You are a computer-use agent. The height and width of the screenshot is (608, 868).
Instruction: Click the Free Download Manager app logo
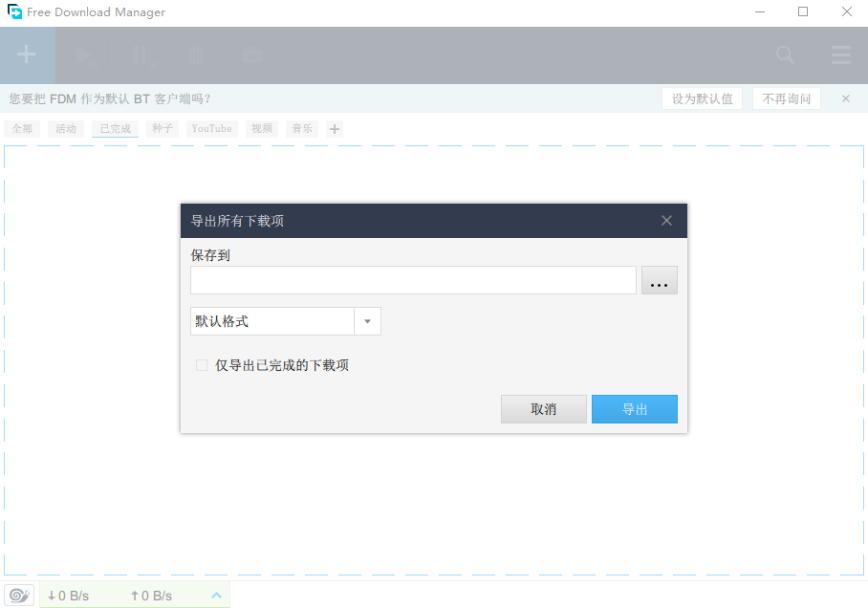[14, 11]
